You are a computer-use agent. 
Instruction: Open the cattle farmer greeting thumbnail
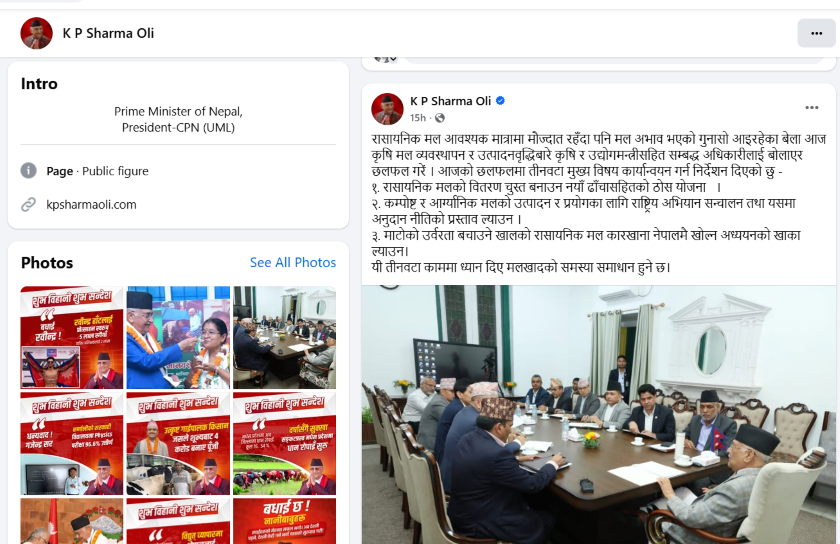178,443
